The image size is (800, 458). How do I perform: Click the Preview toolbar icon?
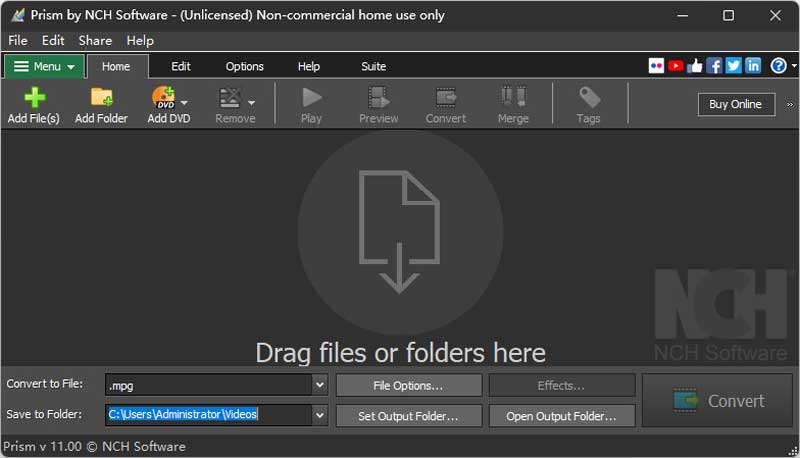pyautogui.click(x=379, y=97)
